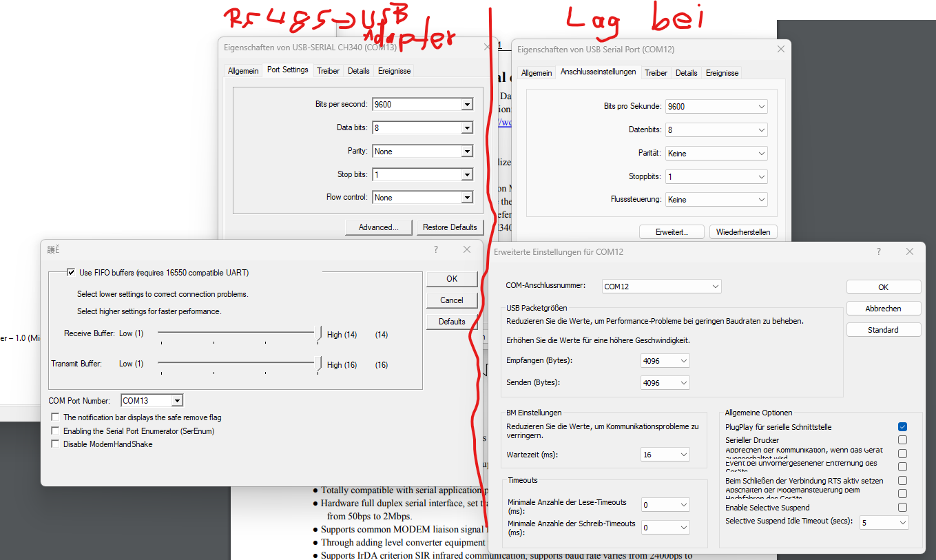The image size is (936, 560).
Task: Click Restore Defaults button
Action: 450,227
